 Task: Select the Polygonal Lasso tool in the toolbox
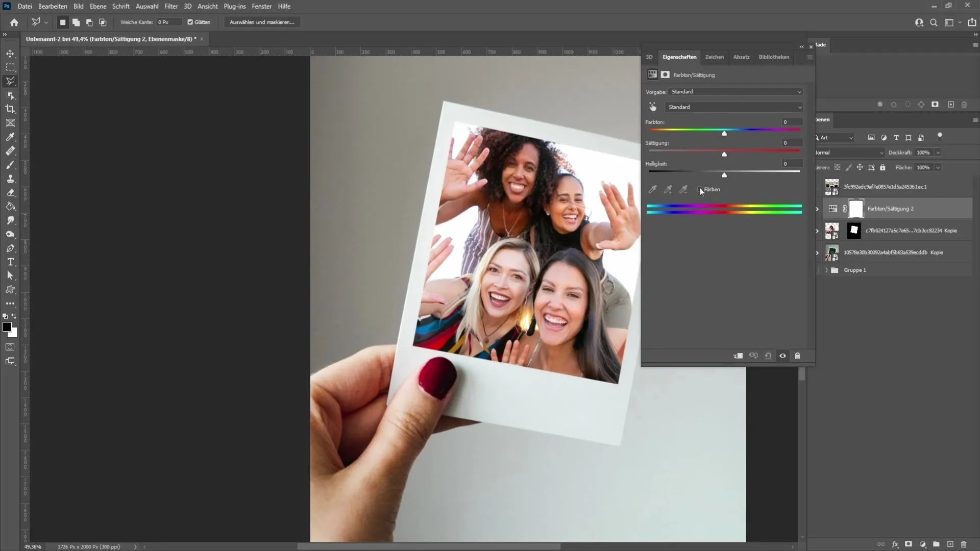10,81
